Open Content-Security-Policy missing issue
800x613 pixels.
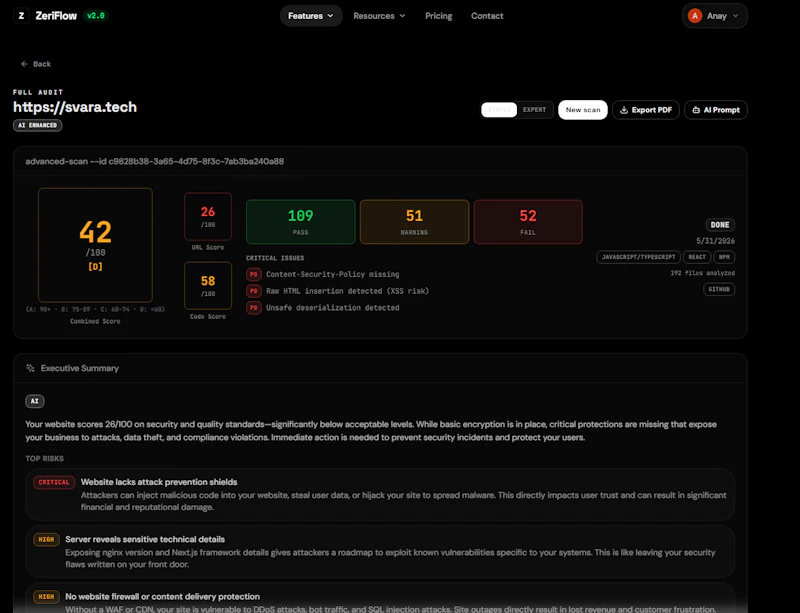click(x=333, y=275)
